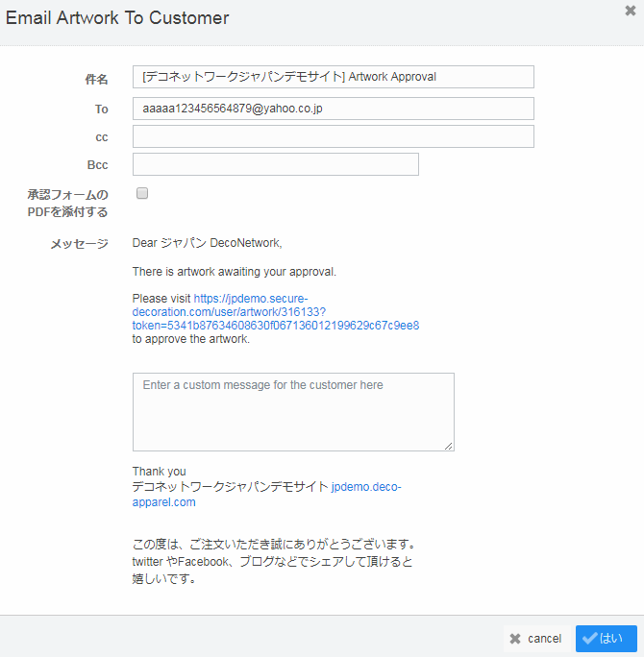
Task: Click the text area resize handle
Action: pos(449,446)
